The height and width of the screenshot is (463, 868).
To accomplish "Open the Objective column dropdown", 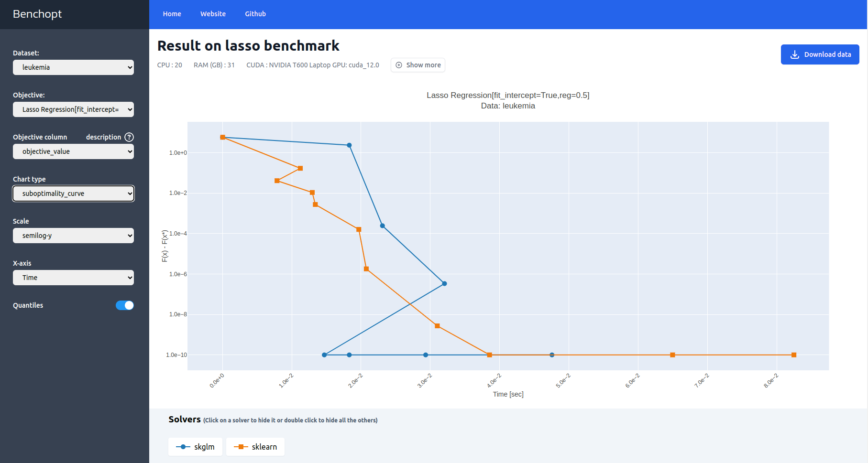I will (73, 151).
